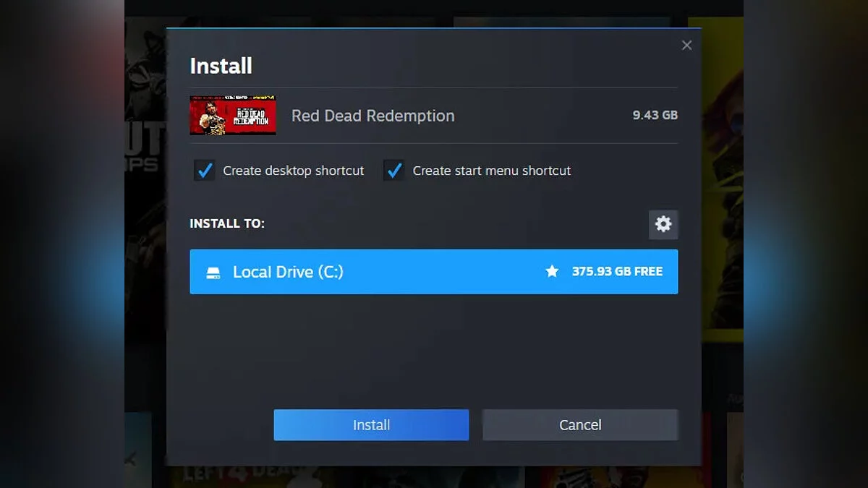The width and height of the screenshot is (868, 488).
Task: Click the Red Dead Redemption game thumbnail
Action: pyautogui.click(x=232, y=115)
